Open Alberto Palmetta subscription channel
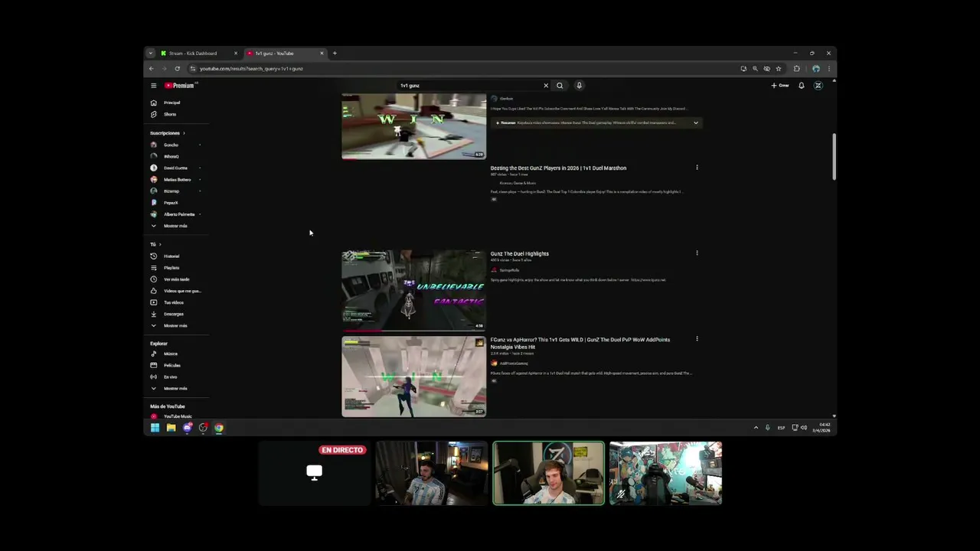 coord(178,214)
